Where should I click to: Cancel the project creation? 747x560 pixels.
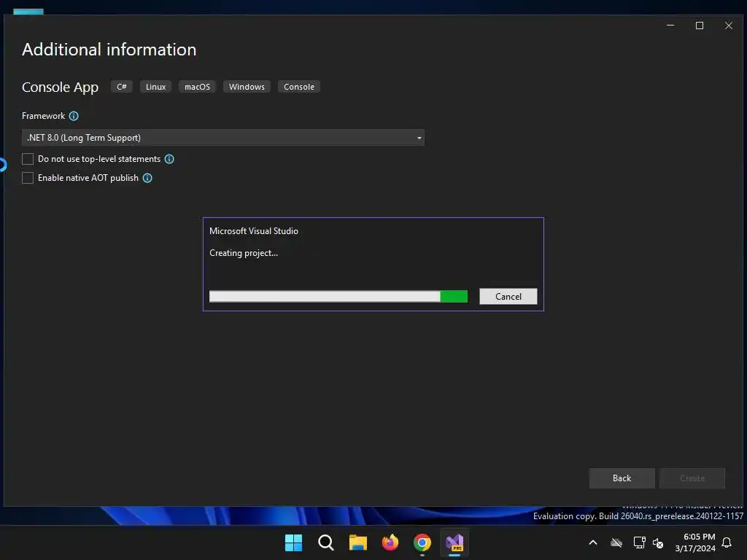coord(508,296)
